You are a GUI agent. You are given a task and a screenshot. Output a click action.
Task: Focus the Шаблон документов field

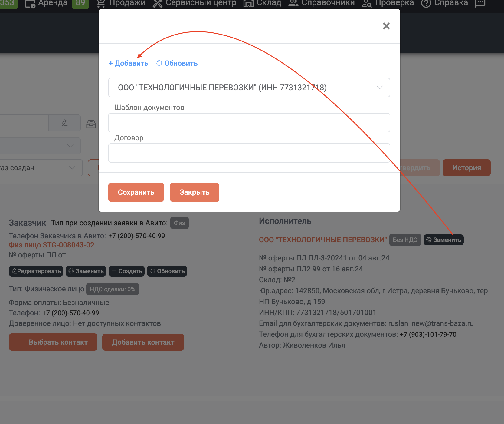[249, 123]
